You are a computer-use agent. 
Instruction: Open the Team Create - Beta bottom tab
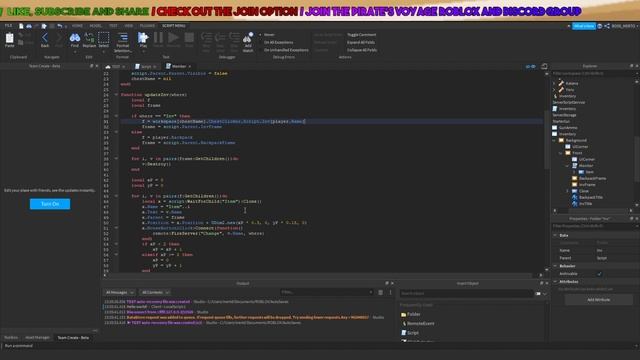click(x=73, y=338)
